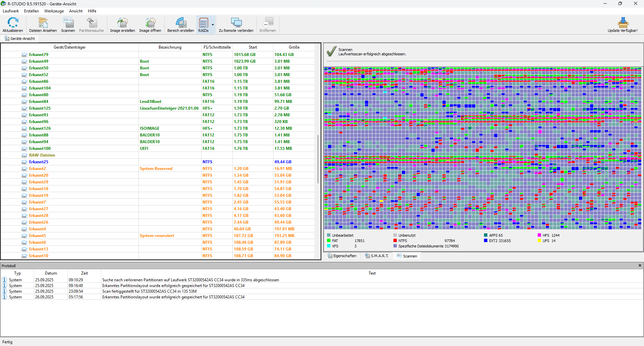The height and width of the screenshot is (346, 644).
Task: Select the Erkannt84 LessEfiBoot partition
Action: point(158,102)
